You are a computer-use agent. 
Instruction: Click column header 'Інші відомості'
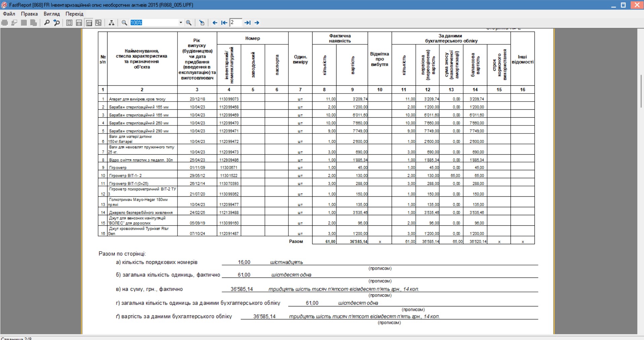point(522,60)
